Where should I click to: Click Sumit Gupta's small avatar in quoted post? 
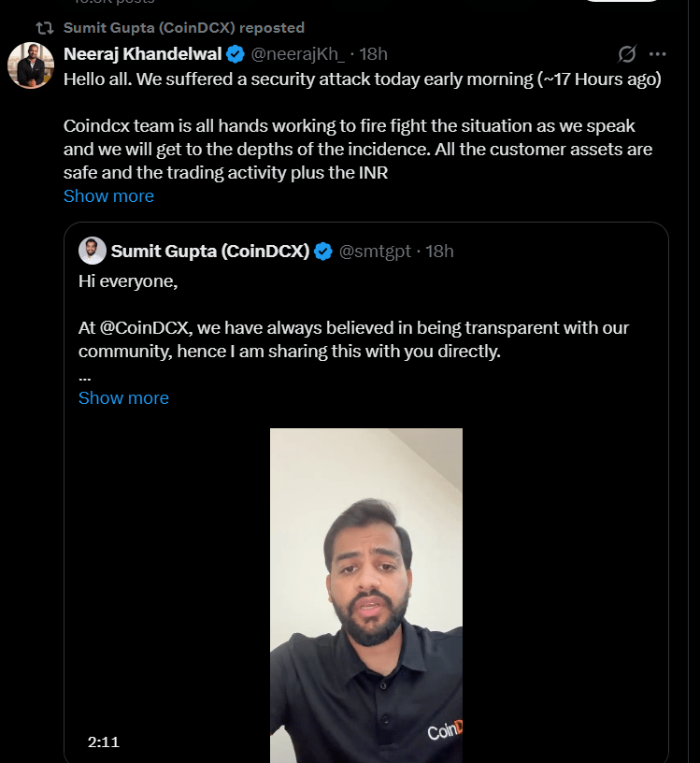pos(92,251)
